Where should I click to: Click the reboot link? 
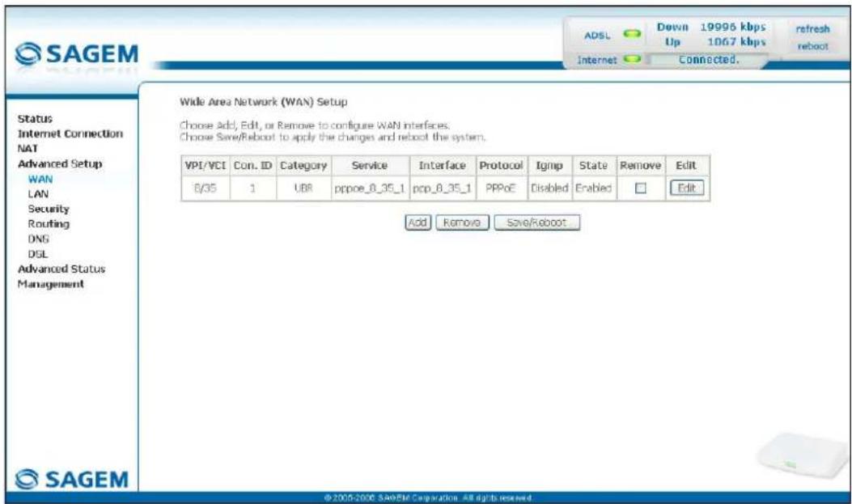point(813,46)
